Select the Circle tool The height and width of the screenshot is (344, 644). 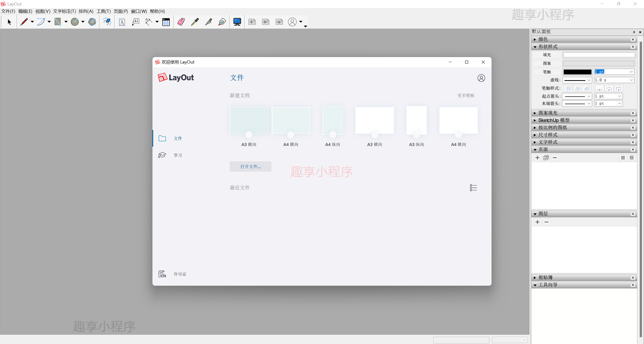coord(75,22)
